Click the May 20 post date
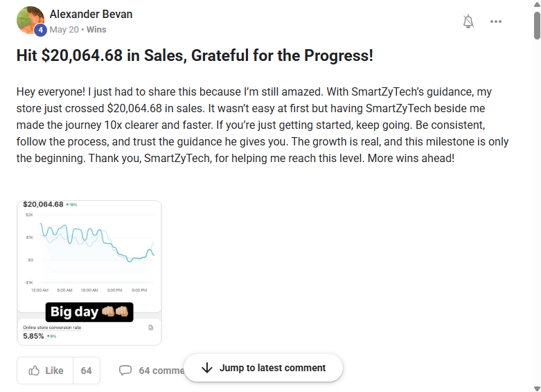 tap(64, 30)
